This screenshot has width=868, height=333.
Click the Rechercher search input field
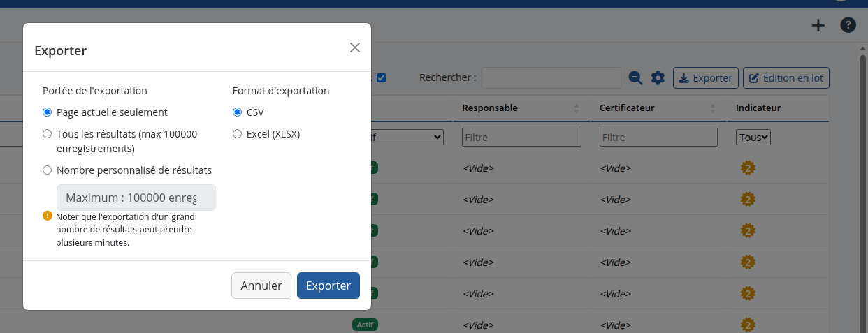[551, 78]
